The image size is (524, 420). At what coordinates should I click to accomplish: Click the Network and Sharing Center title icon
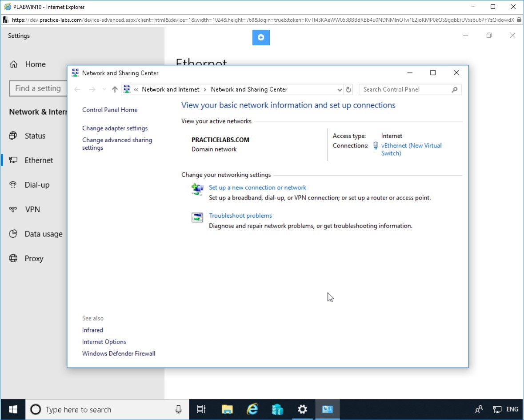75,73
